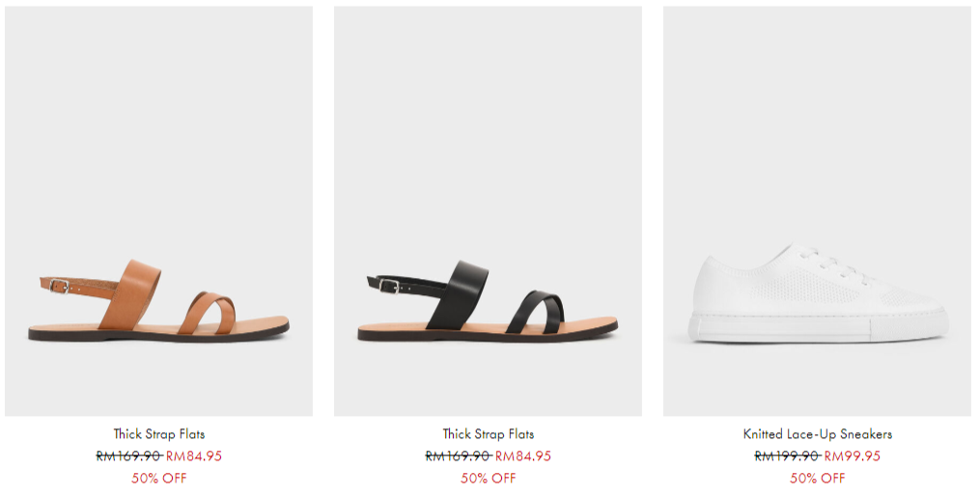
Task: Select the 50% OFF label under black sandal
Action: (489, 479)
